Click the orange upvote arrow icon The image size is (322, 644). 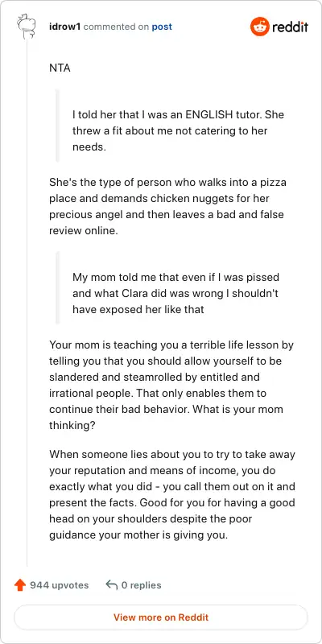[x=20, y=585]
